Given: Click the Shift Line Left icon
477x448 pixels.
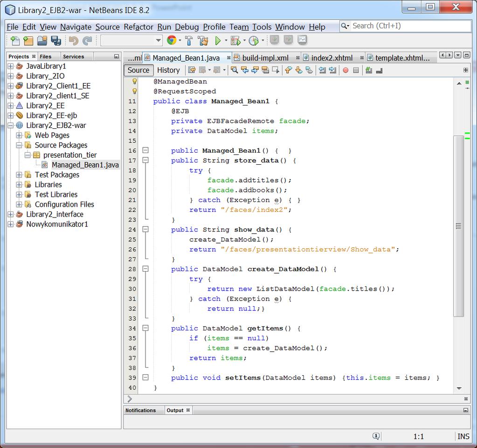Looking at the screenshot, I should (x=322, y=70).
